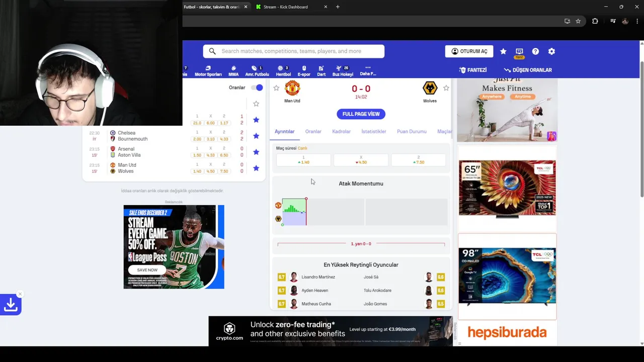Select the MMA sport icon
The width and height of the screenshot is (644, 362).
click(x=233, y=71)
